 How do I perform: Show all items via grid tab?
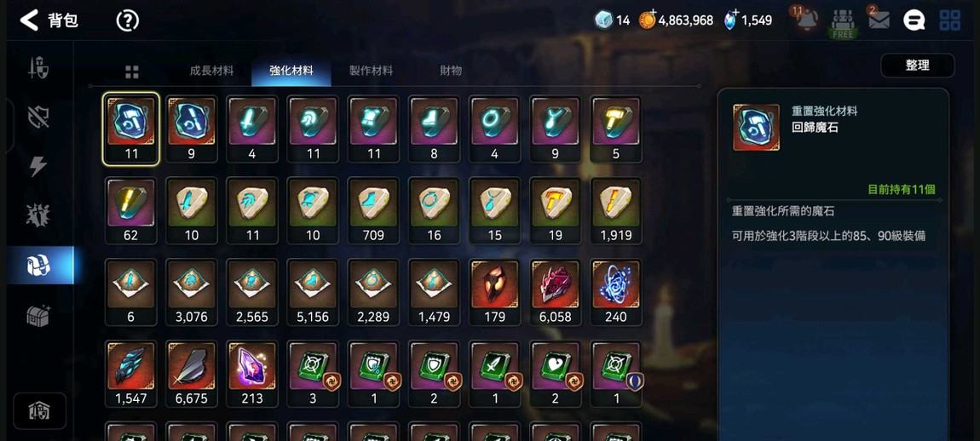click(x=132, y=72)
